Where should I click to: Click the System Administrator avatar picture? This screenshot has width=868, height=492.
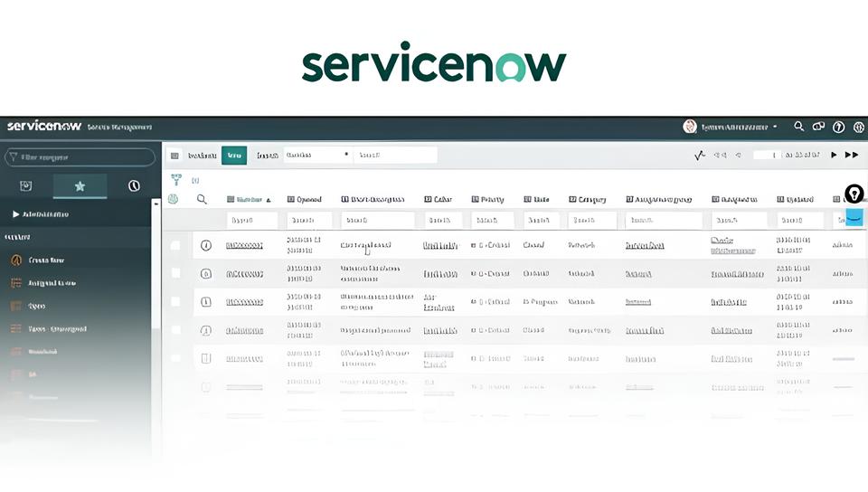point(690,127)
